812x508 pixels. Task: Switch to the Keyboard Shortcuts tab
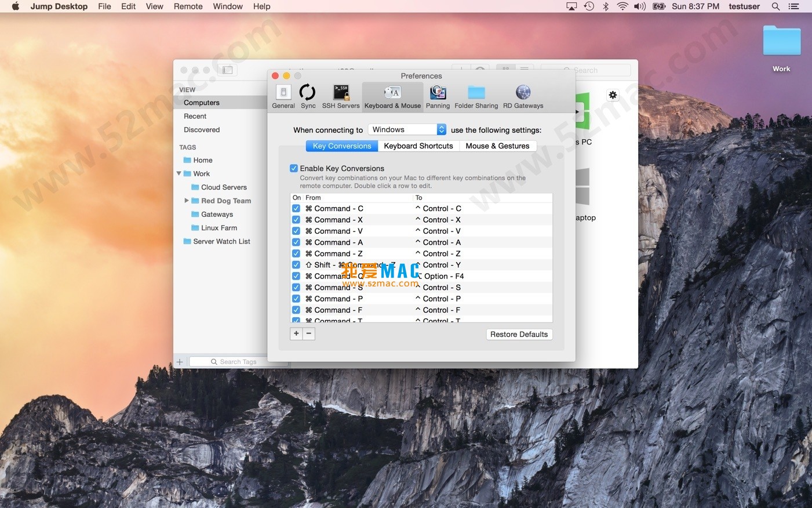pos(418,146)
